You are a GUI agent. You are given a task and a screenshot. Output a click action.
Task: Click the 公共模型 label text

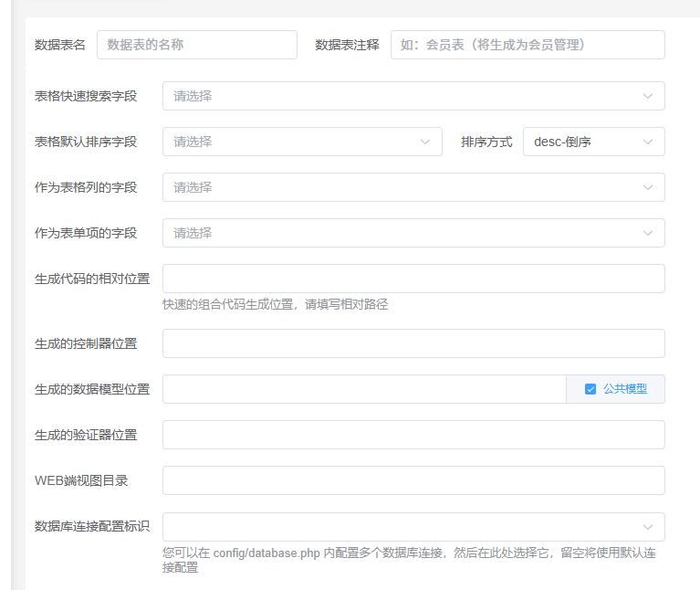click(x=625, y=389)
